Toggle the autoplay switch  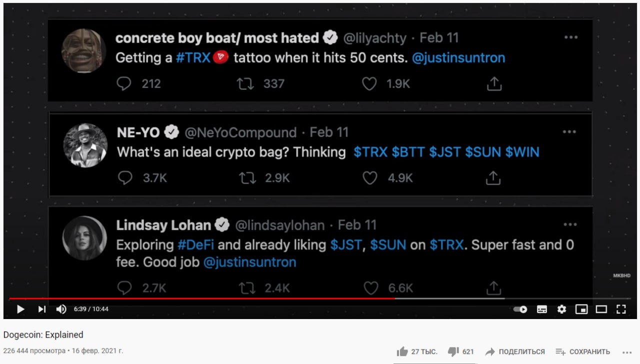[x=520, y=309]
